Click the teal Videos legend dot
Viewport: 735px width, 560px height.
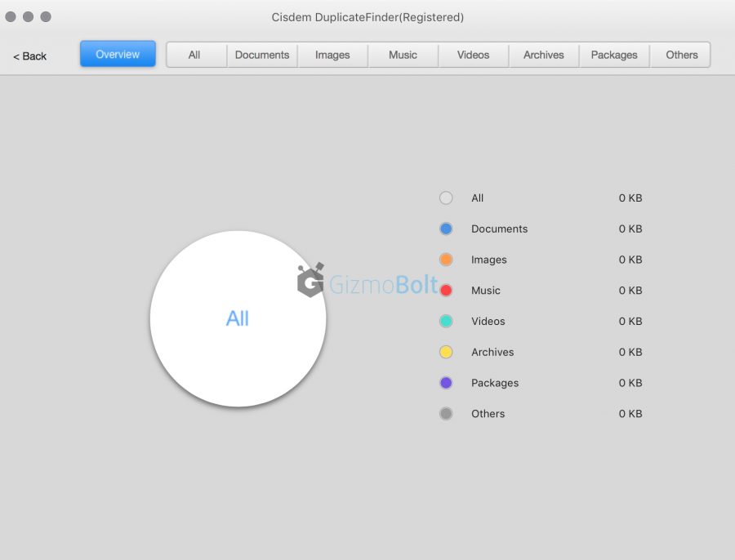coord(446,321)
